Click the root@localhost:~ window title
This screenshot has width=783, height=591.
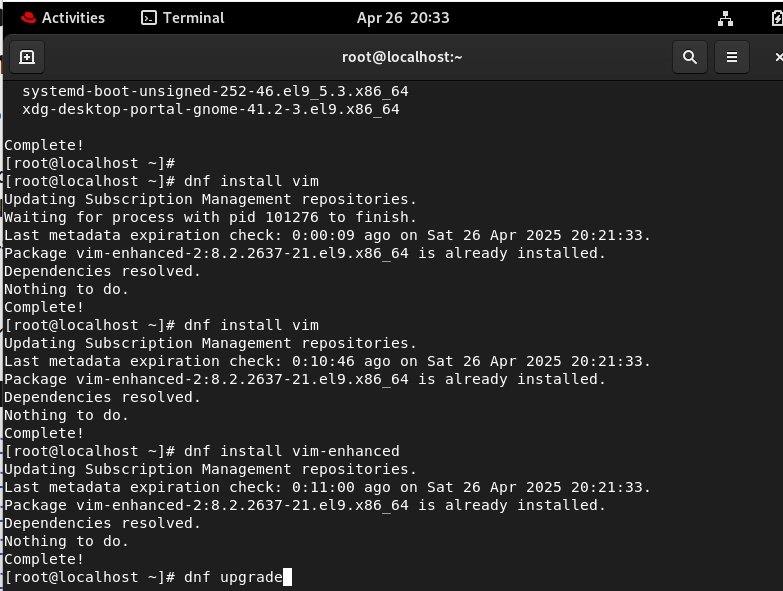click(402, 57)
